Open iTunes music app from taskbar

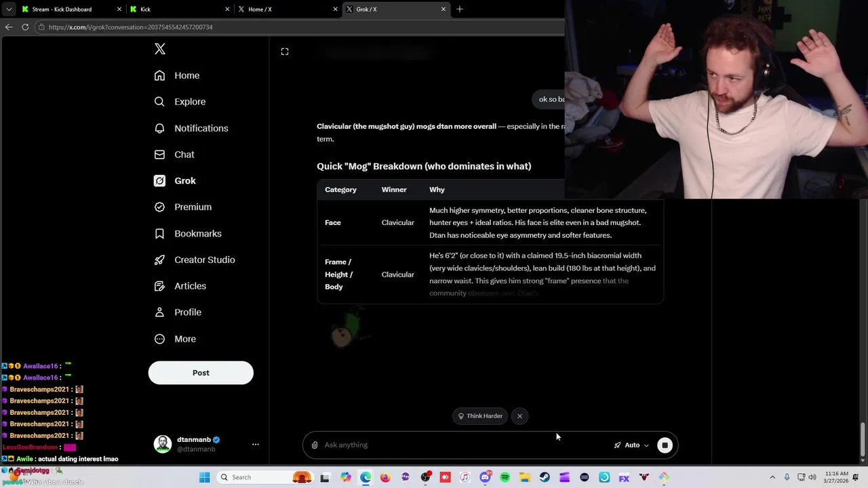click(x=465, y=478)
